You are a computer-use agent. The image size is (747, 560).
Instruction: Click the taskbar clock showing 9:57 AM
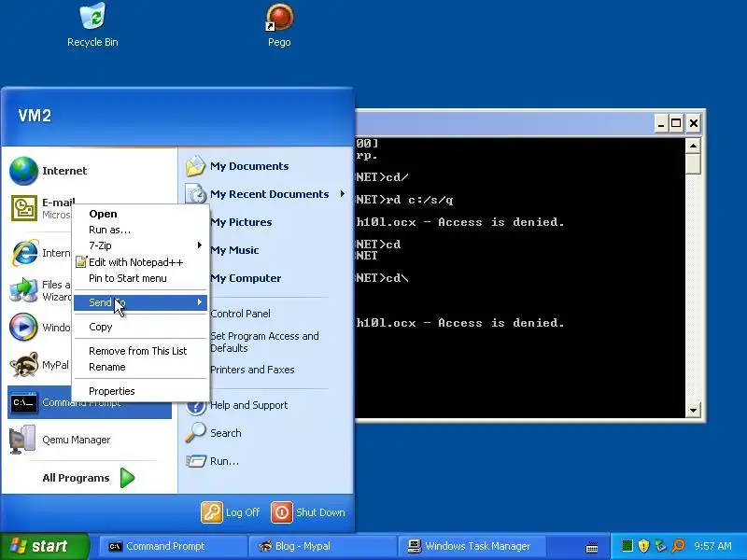[712, 546]
